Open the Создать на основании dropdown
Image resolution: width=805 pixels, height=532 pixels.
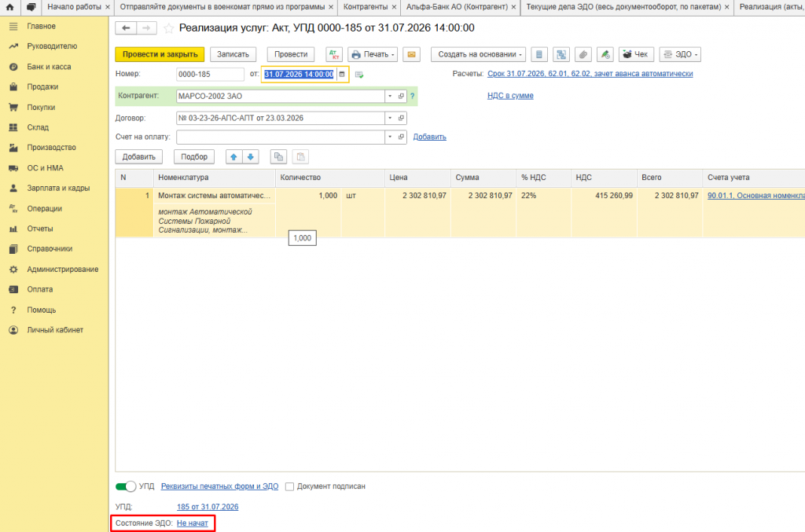coord(479,54)
